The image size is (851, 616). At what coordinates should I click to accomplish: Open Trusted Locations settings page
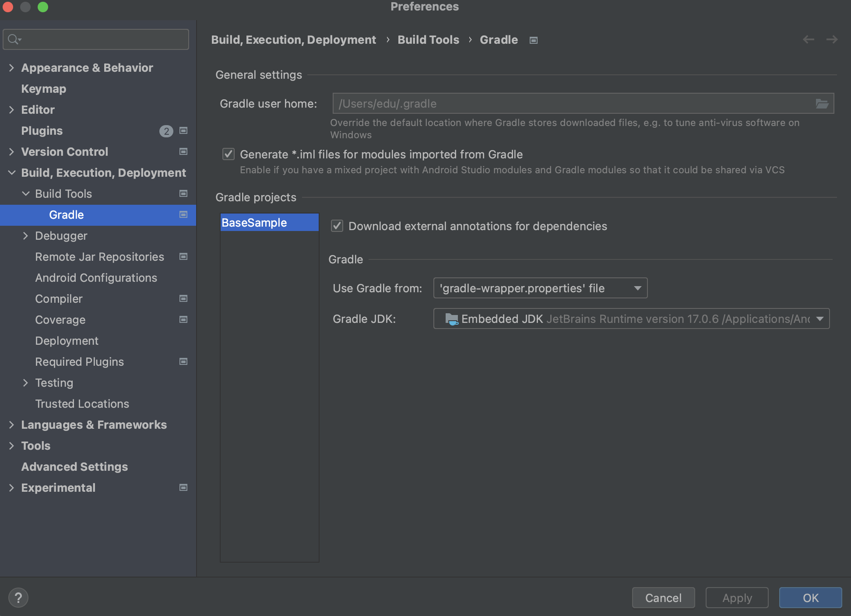coord(82,403)
